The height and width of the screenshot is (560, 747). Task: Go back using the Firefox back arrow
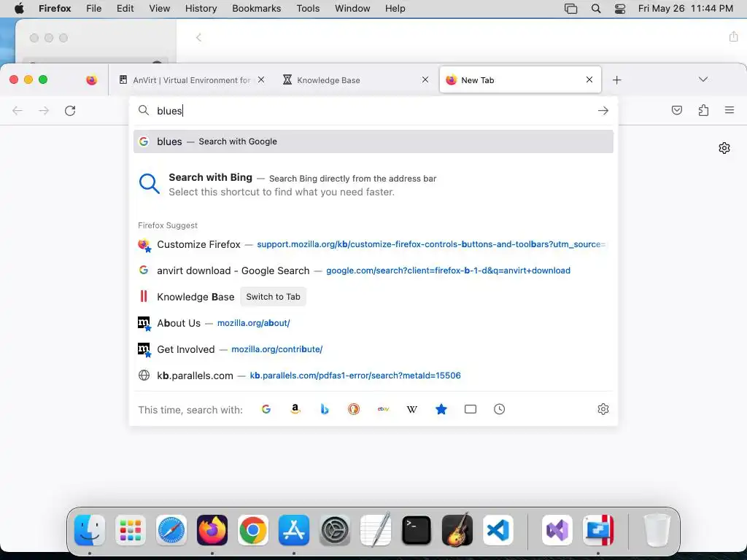[x=18, y=111]
